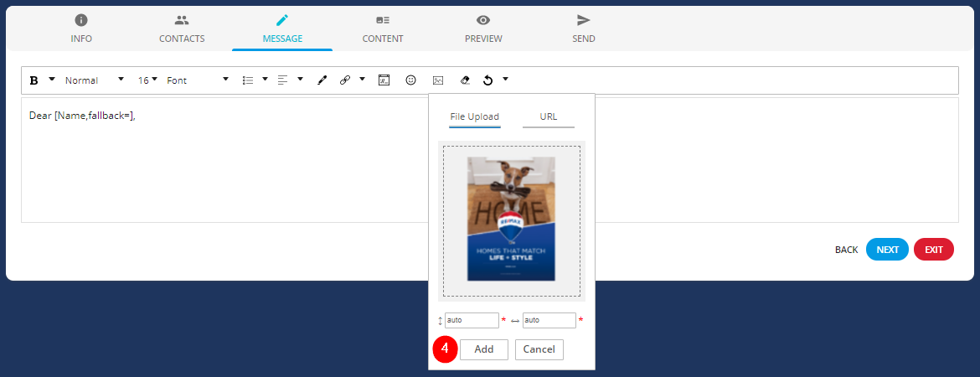Switch to the URL tab
Viewport: 980px width, 377px height.
pyautogui.click(x=548, y=117)
